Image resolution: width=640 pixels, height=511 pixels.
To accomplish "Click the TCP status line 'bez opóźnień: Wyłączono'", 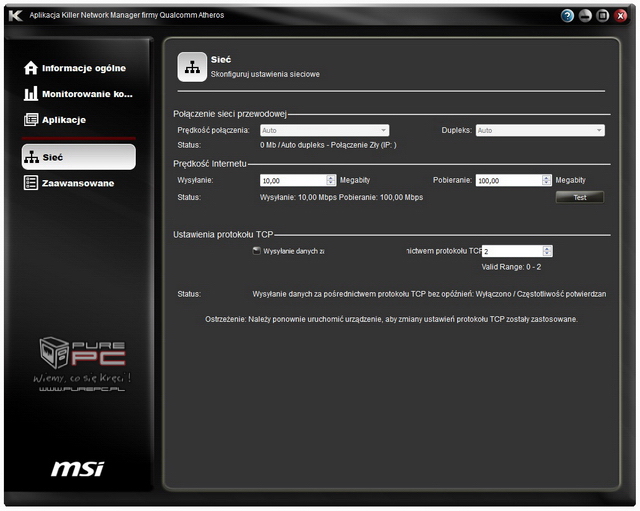I will (x=429, y=294).
